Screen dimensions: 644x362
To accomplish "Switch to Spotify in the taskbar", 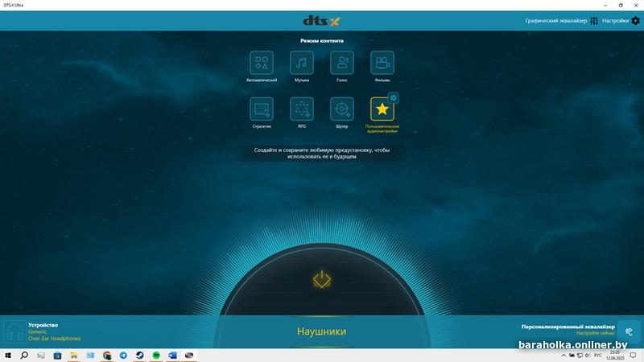I will coord(156,356).
